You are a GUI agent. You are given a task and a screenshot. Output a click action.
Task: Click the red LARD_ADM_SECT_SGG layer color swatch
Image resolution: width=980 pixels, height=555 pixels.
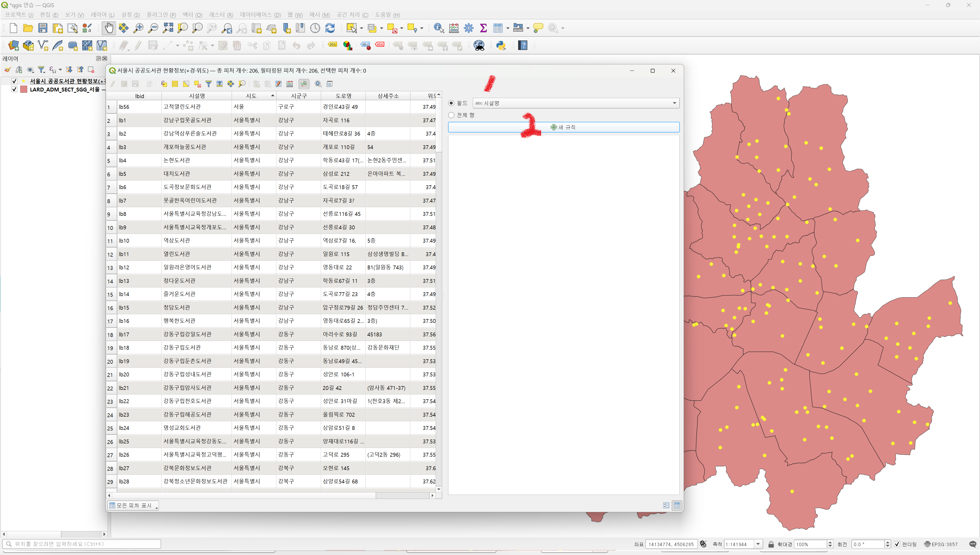click(24, 89)
